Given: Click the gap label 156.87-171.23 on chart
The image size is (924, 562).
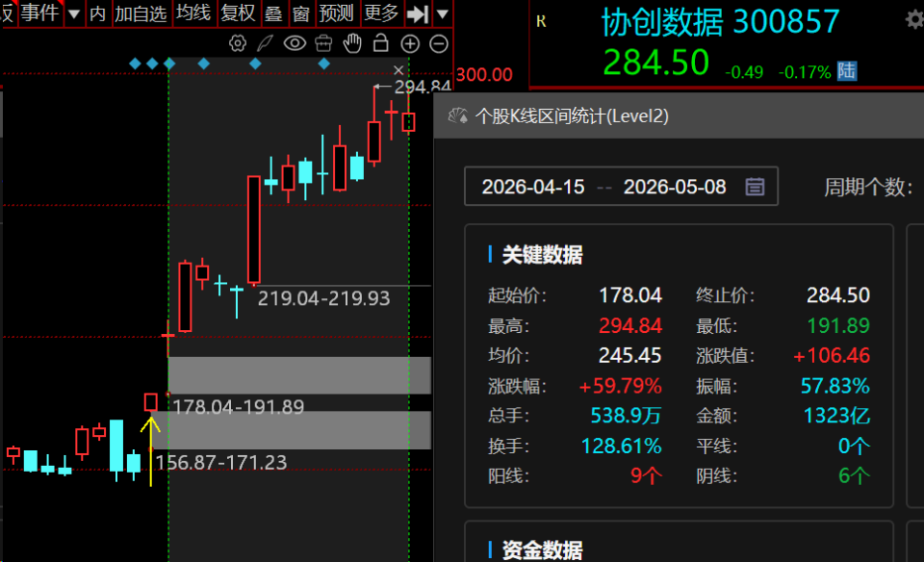Looking at the screenshot, I should click(221, 463).
